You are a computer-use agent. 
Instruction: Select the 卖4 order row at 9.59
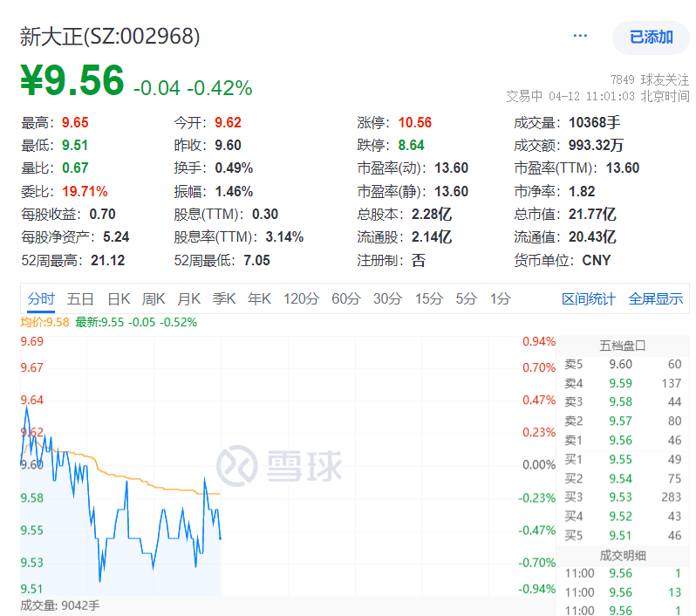click(623, 383)
